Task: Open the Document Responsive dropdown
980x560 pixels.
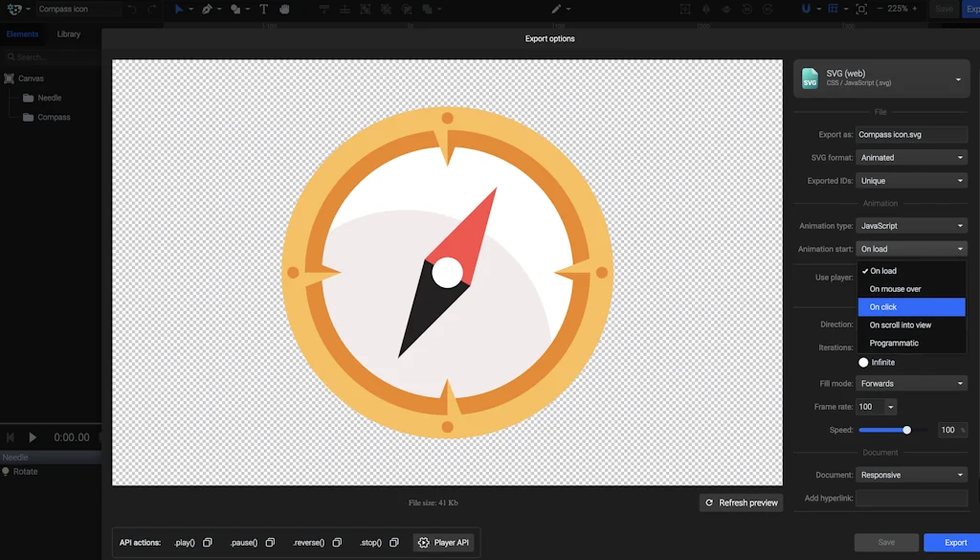Action: (911, 475)
